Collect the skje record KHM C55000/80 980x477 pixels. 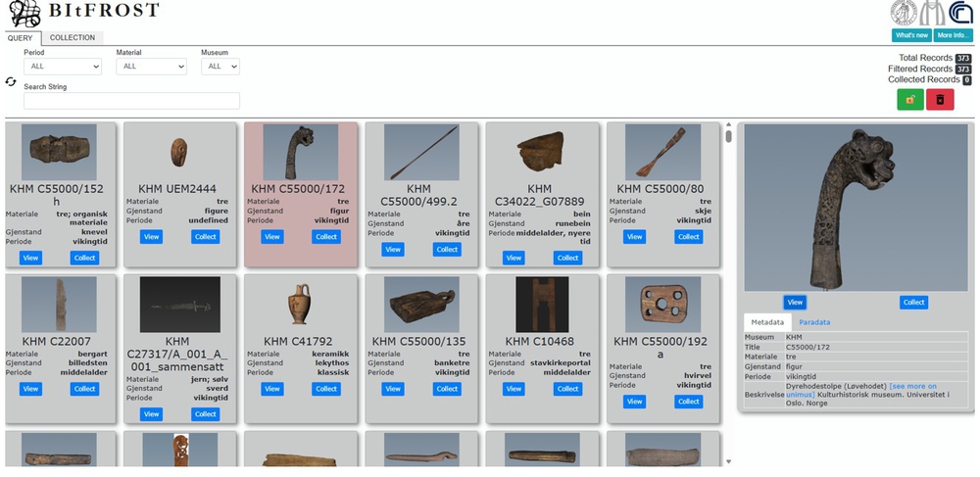[689, 237]
